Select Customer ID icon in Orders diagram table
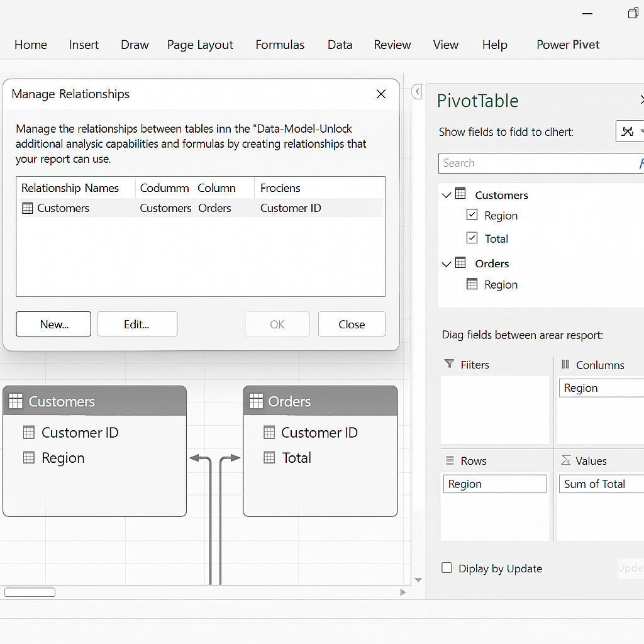Screen dimensions: 644x644 click(269, 433)
